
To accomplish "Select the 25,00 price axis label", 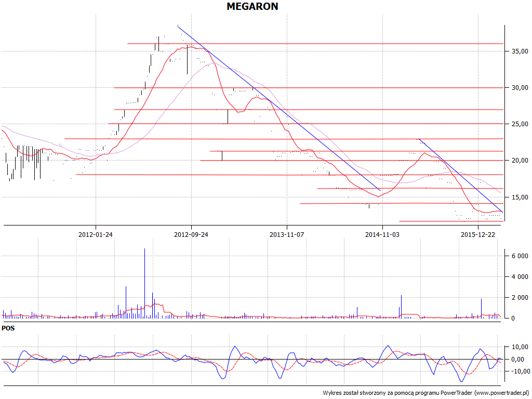I will point(520,124).
